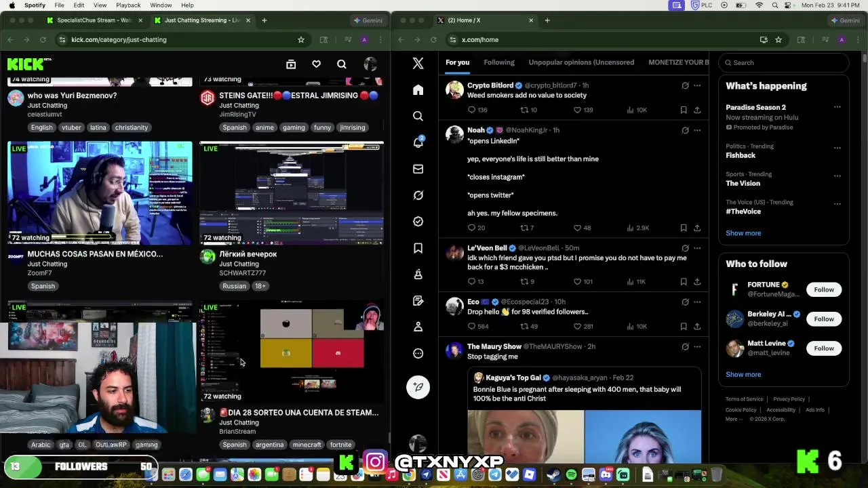Bookmark x.com page with star icon

(x=778, y=39)
